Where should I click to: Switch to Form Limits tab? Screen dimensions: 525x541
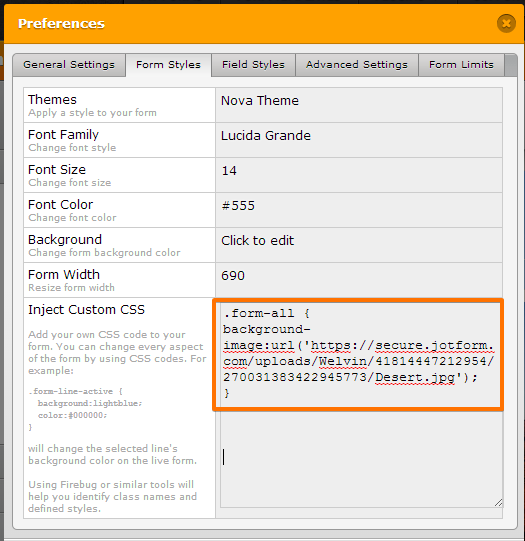[x=462, y=65]
